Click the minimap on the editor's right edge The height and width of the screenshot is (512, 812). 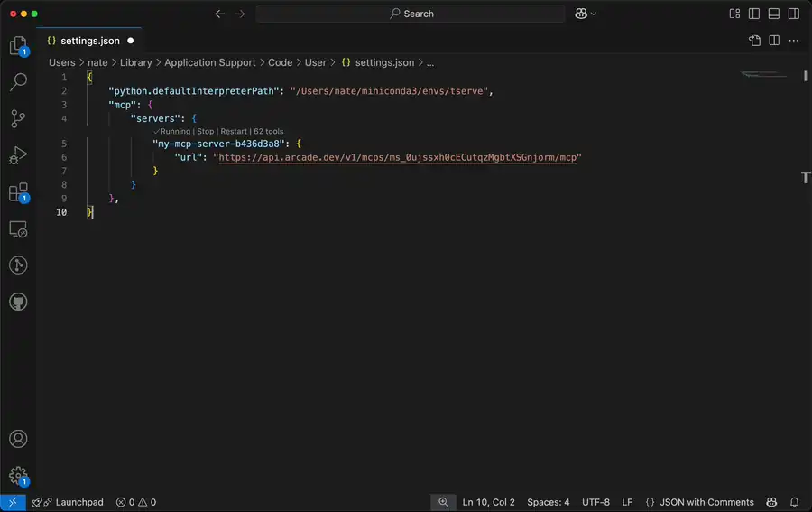click(x=763, y=74)
